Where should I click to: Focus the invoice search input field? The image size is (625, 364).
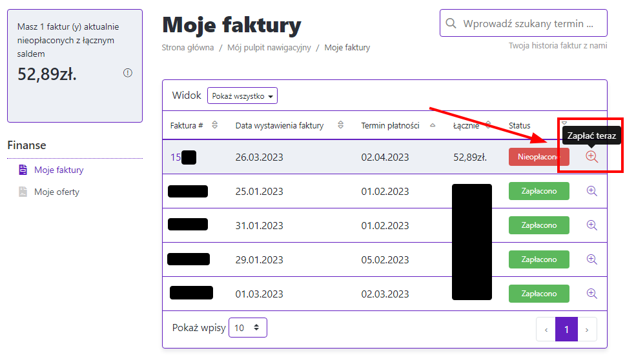[529, 23]
